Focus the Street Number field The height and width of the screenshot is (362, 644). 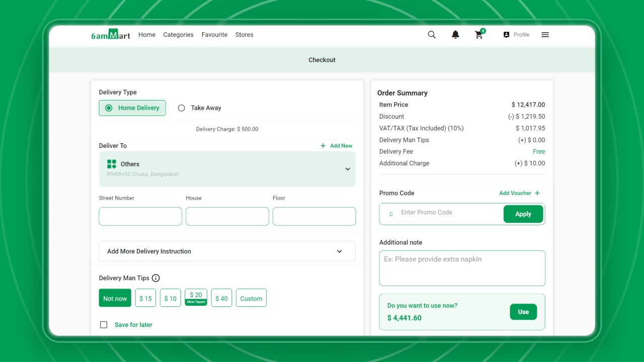click(x=140, y=216)
